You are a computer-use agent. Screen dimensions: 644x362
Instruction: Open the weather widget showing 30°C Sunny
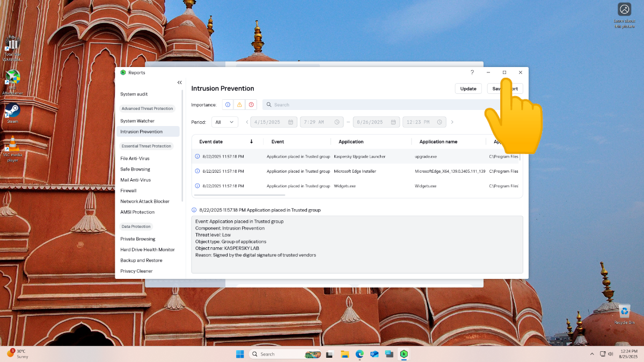tap(18, 354)
